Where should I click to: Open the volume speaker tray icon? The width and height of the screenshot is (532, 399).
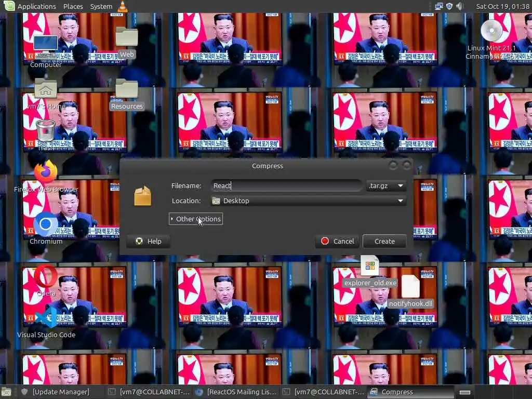click(x=459, y=6)
